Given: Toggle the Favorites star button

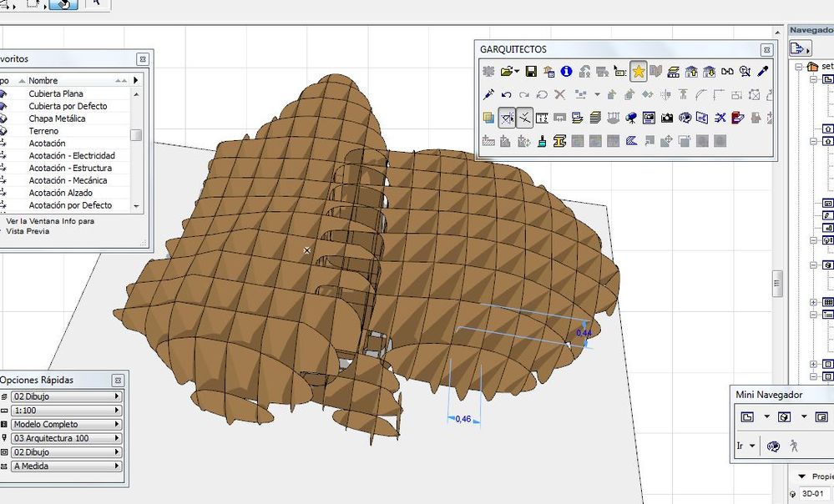Looking at the screenshot, I should (638, 72).
